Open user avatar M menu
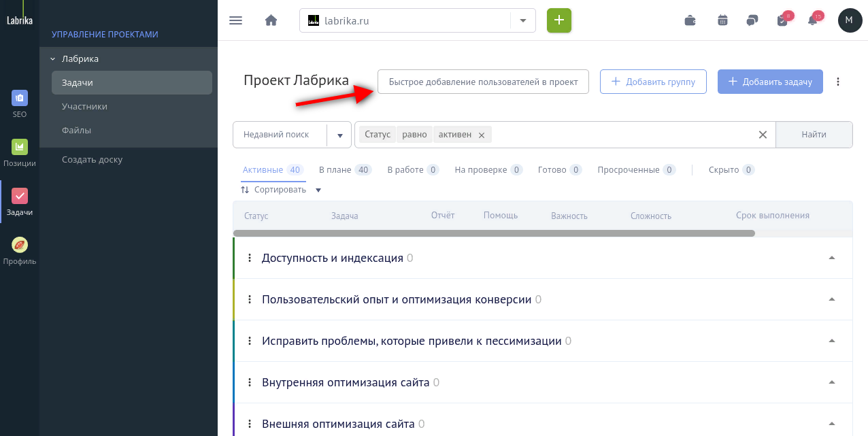 (850, 20)
